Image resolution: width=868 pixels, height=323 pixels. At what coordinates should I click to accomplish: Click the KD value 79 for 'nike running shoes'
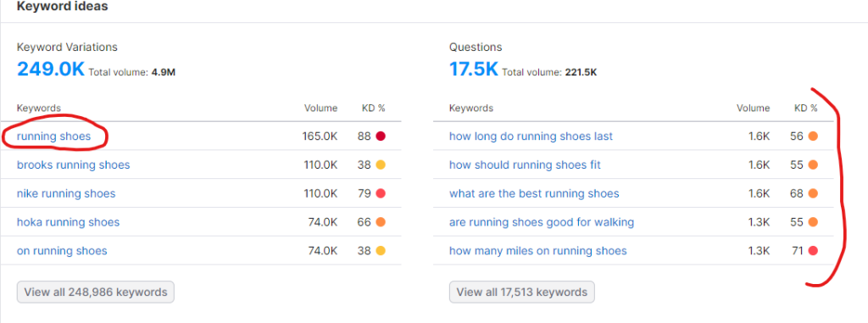click(364, 194)
